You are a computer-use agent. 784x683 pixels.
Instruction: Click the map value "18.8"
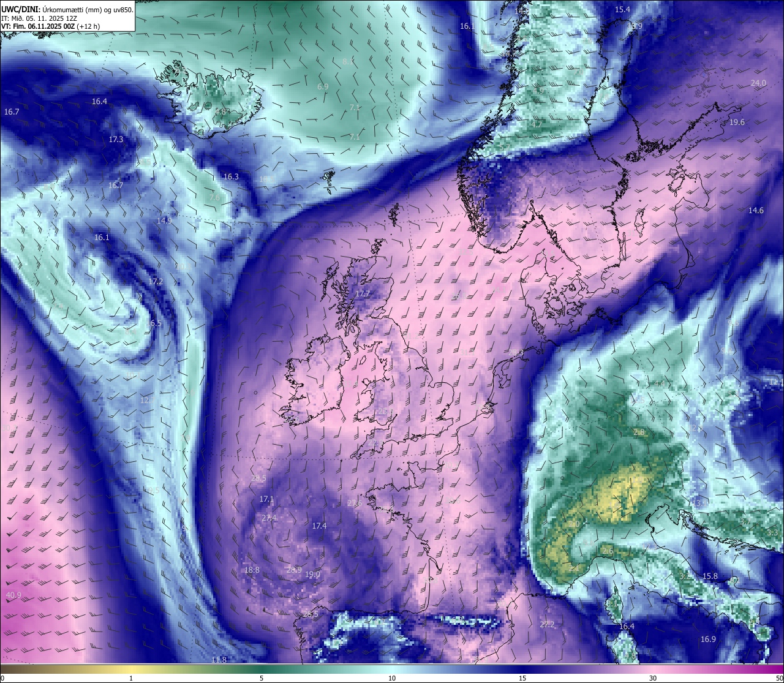click(x=252, y=570)
